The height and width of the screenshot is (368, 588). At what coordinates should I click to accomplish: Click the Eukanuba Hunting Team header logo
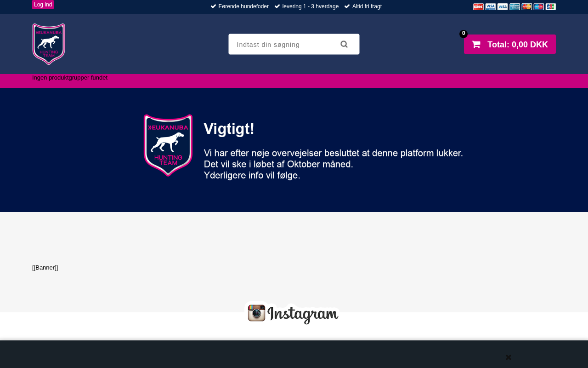coord(49,44)
